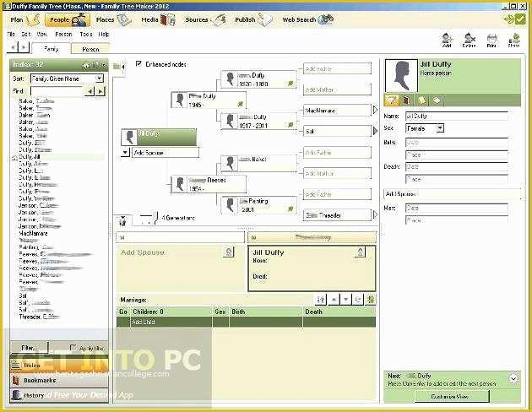Viewport: 532px width, 412px height.
Task: Open Web Search workspace
Action: pyautogui.click(x=307, y=20)
